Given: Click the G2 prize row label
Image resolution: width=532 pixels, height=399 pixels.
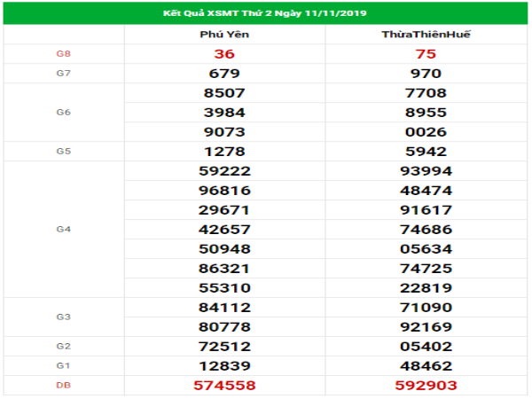Looking at the screenshot, I should [63, 346].
